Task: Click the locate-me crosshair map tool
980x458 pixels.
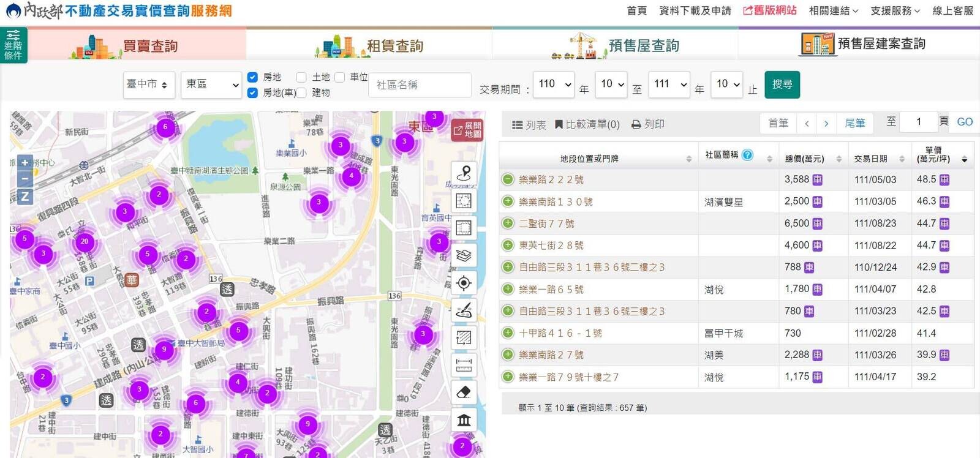Action: 464,283
